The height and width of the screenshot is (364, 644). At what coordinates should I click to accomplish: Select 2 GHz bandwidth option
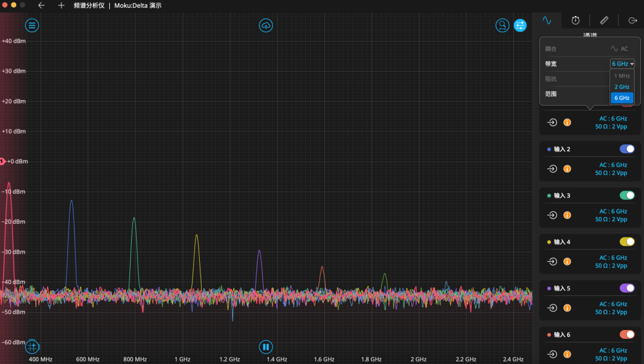click(x=622, y=87)
